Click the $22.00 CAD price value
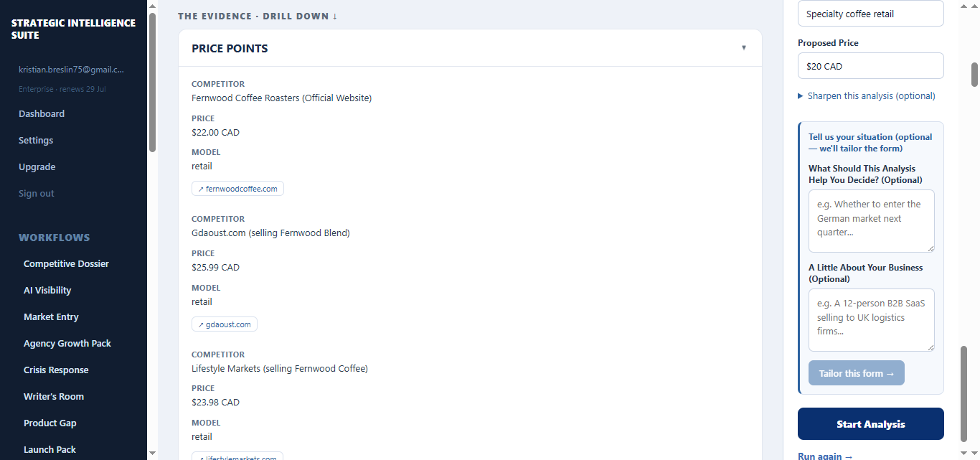Viewport: 980px width, 460px height. coord(215,132)
